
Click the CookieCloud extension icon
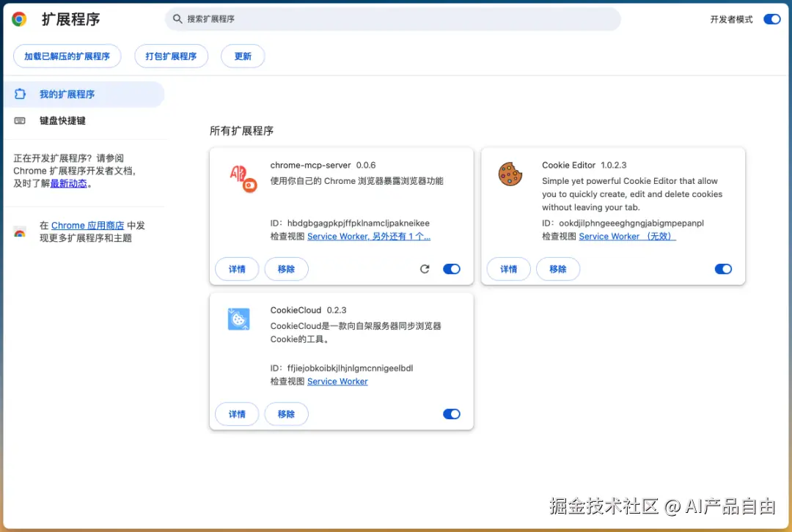click(x=238, y=319)
